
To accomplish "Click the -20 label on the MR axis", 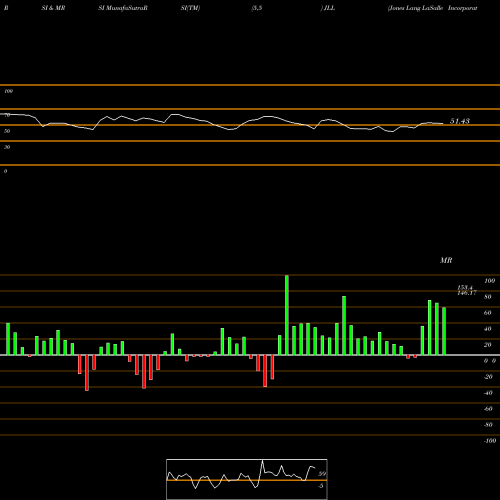I will click(x=488, y=377).
